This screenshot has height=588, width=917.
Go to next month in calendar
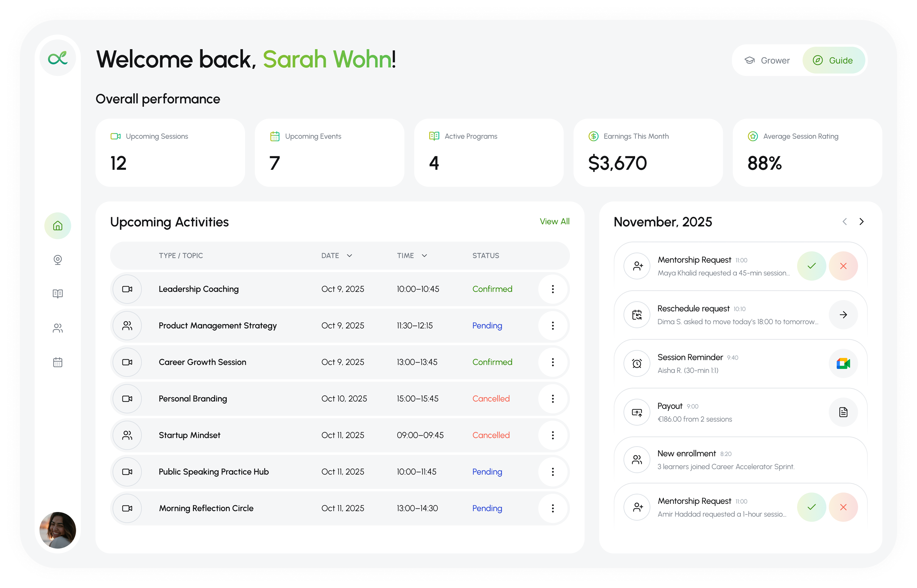click(861, 222)
